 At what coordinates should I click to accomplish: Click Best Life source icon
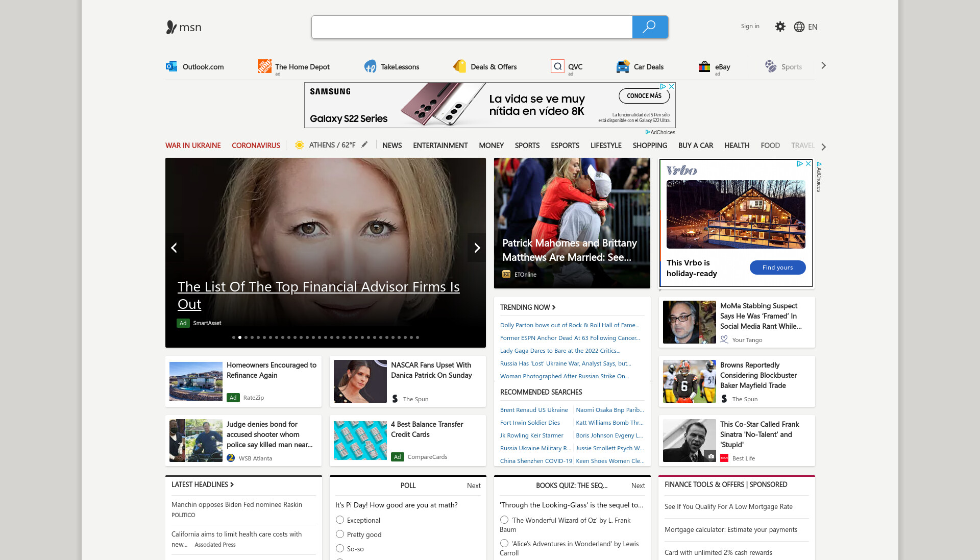(x=724, y=458)
